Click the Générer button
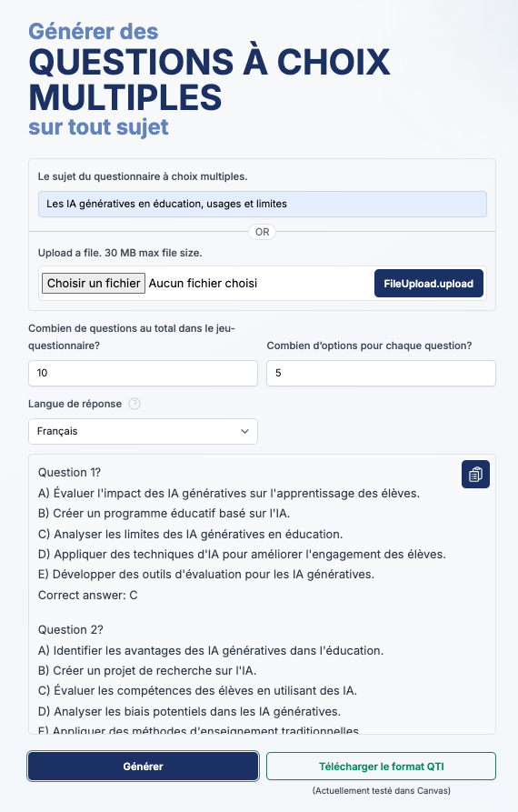This screenshot has height=812, width=518. [143, 767]
